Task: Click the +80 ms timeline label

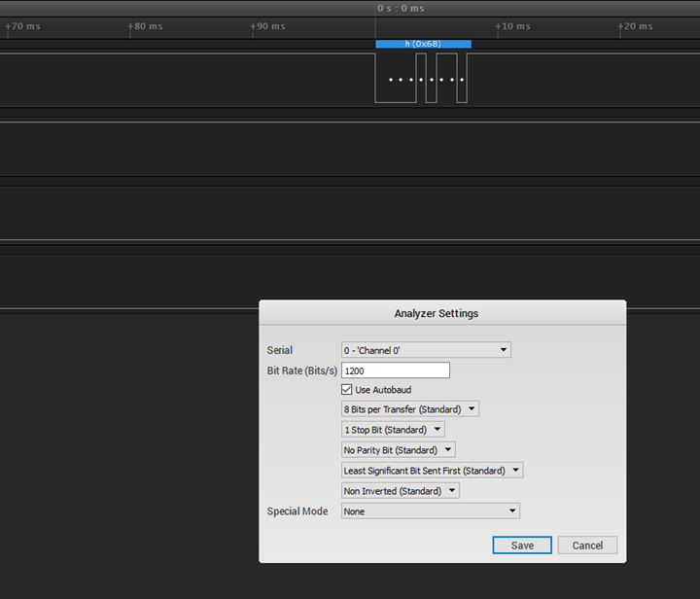Action: [145, 26]
